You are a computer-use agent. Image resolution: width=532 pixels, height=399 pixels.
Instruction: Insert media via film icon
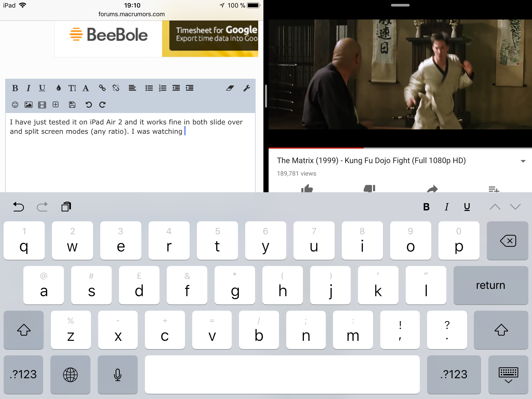[x=42, y=105]
